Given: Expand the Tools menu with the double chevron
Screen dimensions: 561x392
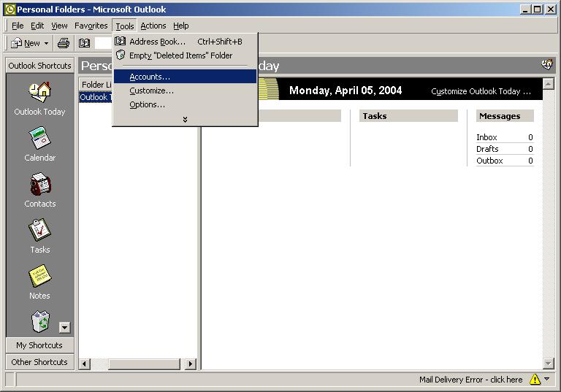Looking at the screenshot, I should click(185, 119).
